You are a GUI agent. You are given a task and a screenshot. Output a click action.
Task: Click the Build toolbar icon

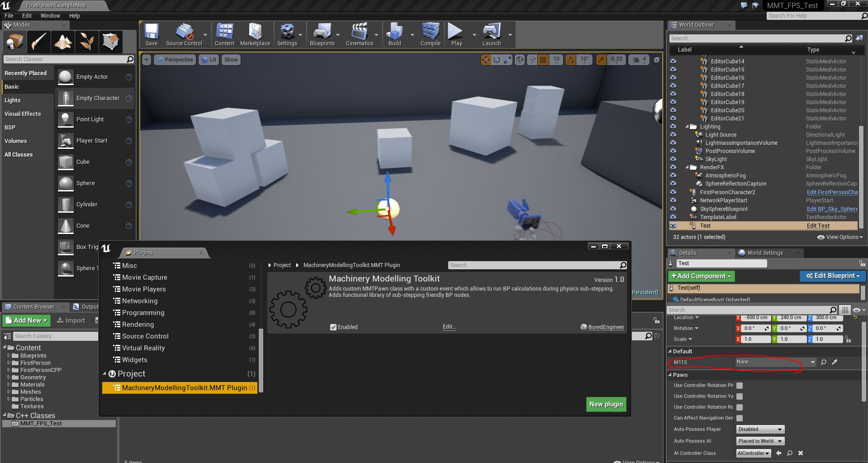[x=395, y=34]
